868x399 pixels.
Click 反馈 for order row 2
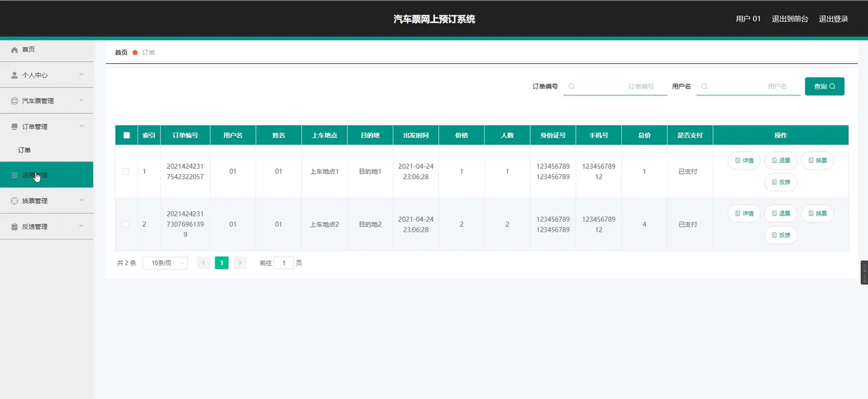(781, 235)
